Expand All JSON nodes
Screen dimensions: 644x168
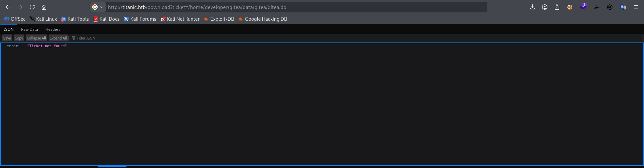(58, 38)
